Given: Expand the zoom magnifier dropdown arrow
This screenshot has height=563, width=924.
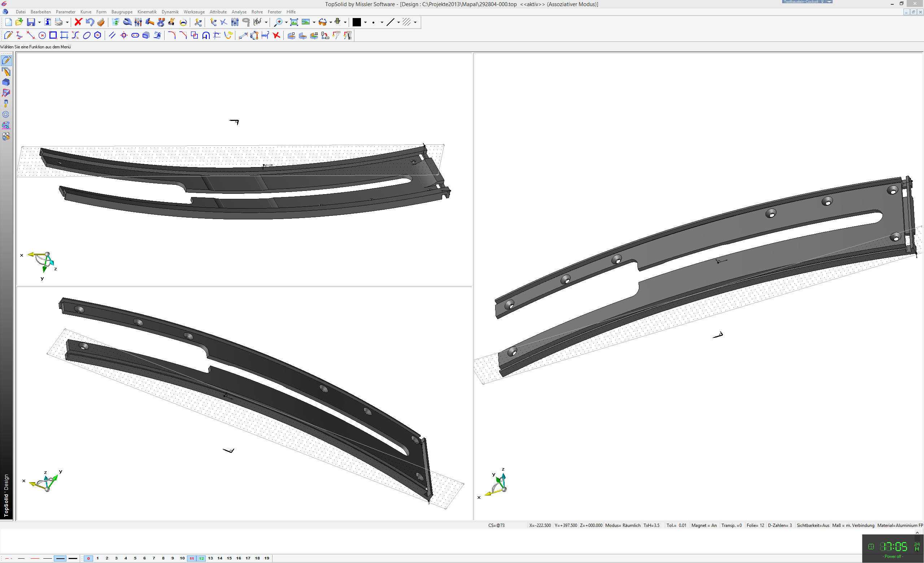Looking at the screenshot, I should coord(286,22).
